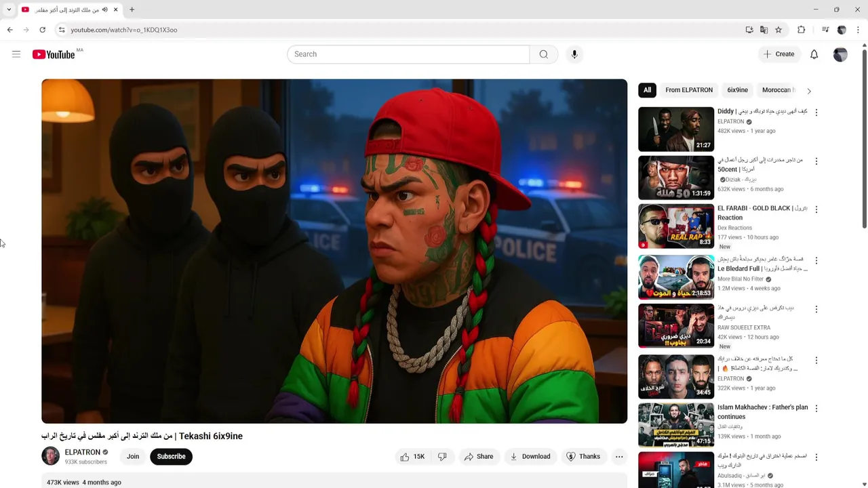Open options menu for Diddy video
868x488 pixels.
coord(816,113)
